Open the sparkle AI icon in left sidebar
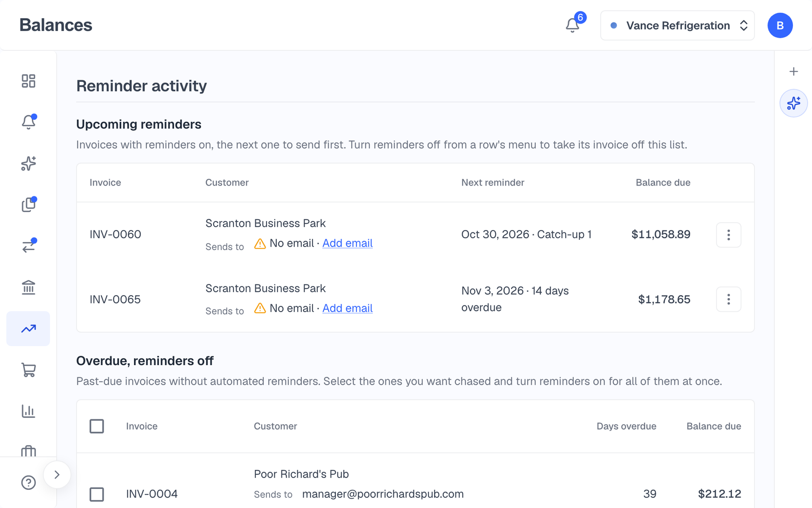812x508 pixels. click(x=28, y=163)
